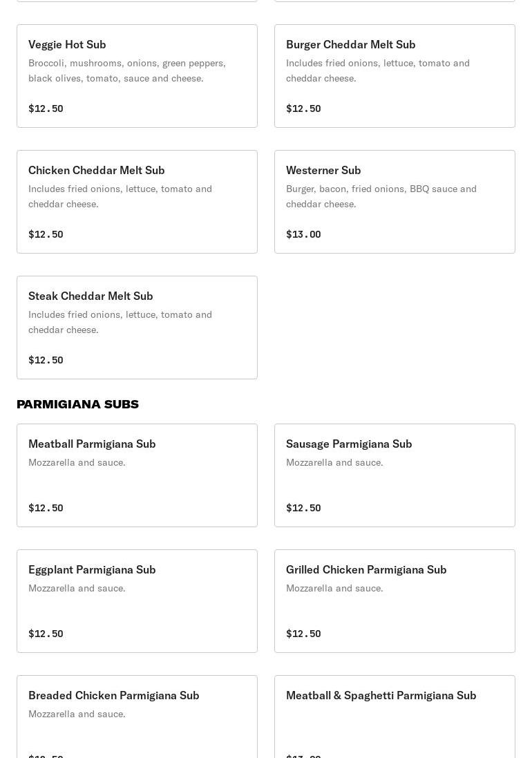Click the Veggie Hot Sub $12.50 price
Screen dimensions: 532x758
(46, 108)
